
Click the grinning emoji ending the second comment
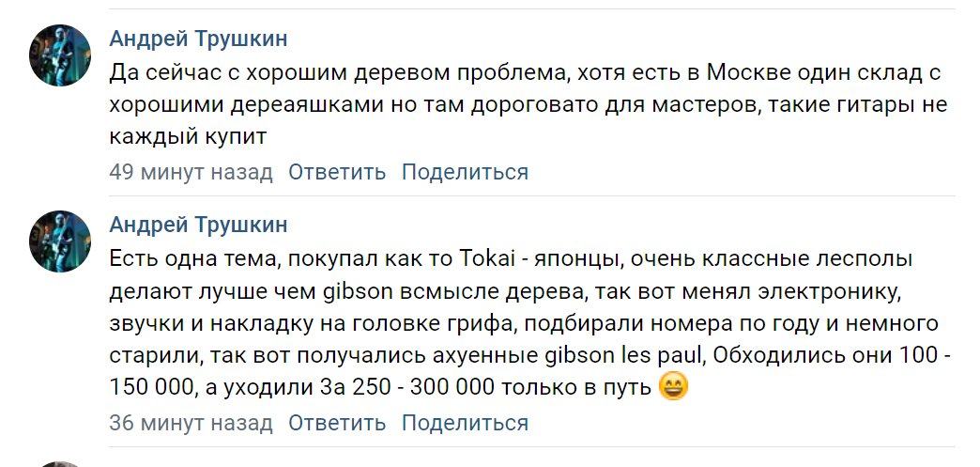tap(673, 386)
